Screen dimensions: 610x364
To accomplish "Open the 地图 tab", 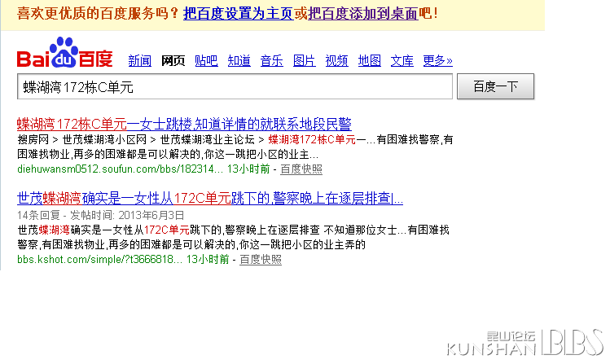I will tap(370, 60).
